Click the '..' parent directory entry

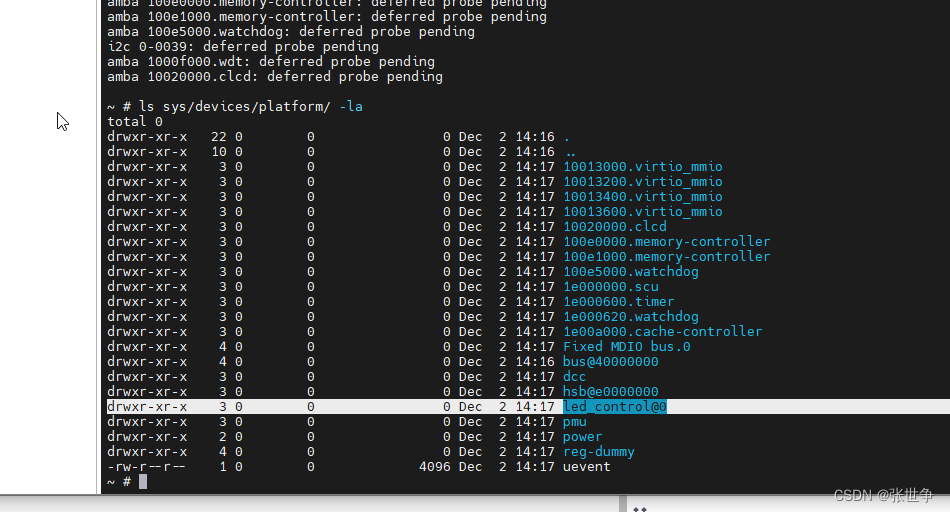570,152
